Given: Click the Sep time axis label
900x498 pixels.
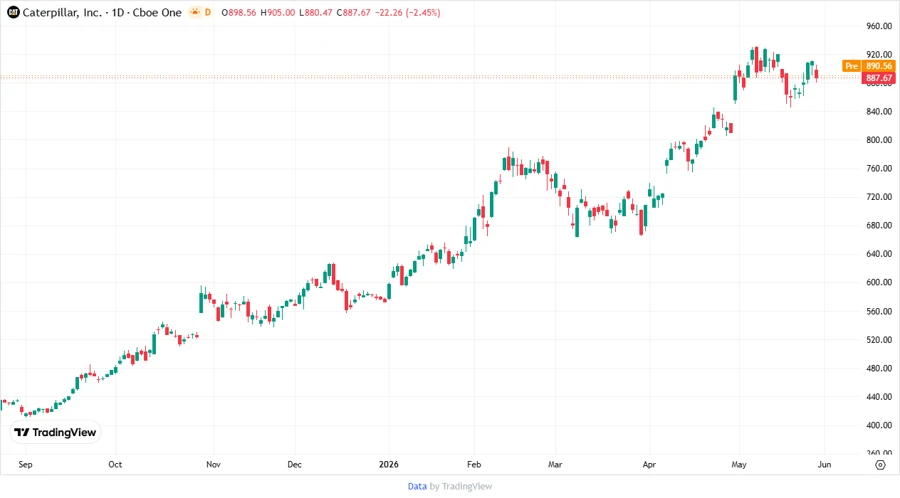Looking at the screenshot, I should tap(25, 465).
